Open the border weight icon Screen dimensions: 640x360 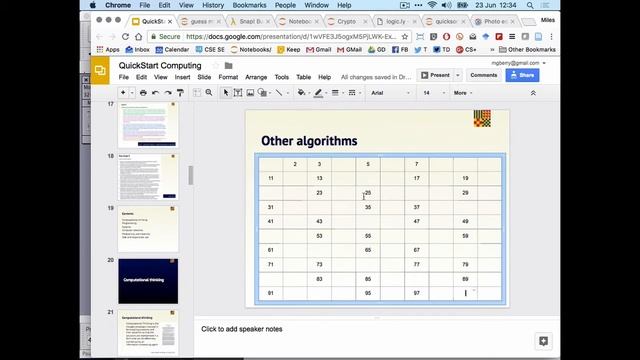point(335,93)
